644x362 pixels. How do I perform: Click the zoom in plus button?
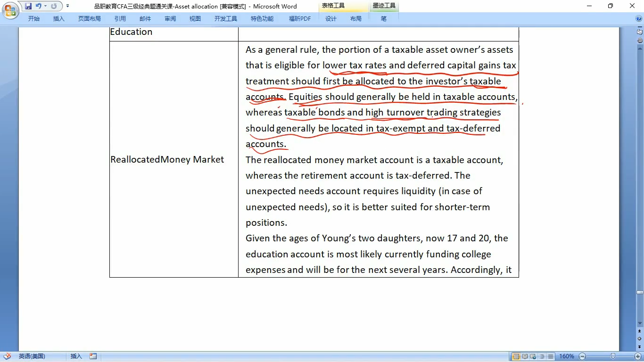[638, 356]
